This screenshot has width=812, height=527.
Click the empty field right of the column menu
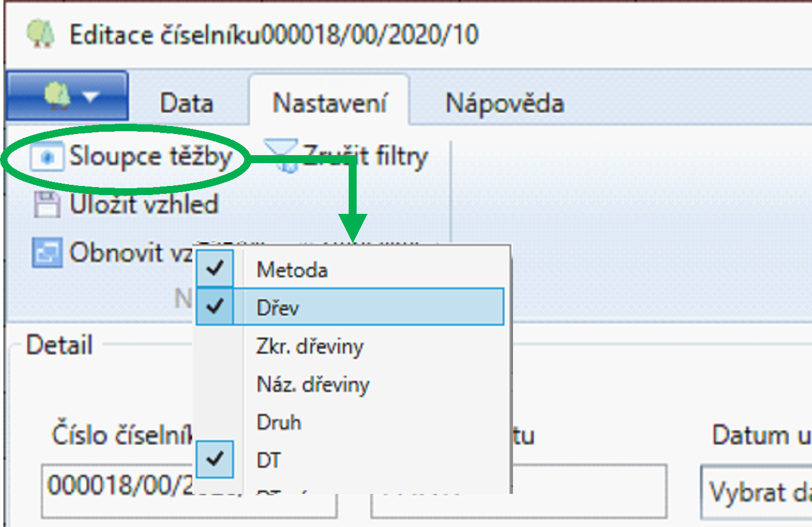point(588,490)
